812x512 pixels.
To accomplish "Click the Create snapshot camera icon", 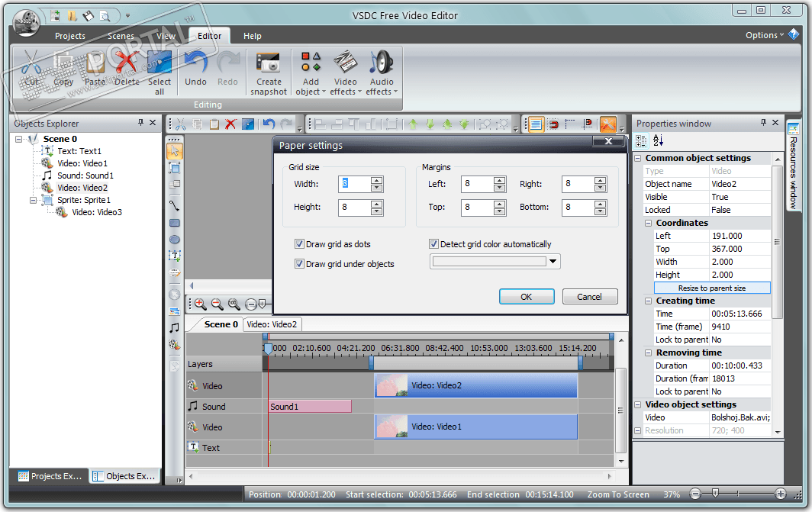I will pyautogui.click(x=269, y=63).
